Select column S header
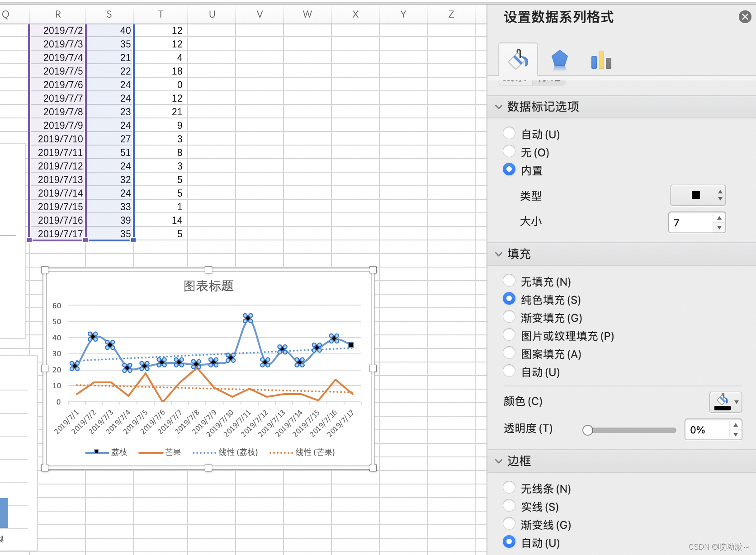This screenshot has height=555, width=756. click(x=109, y=14)
